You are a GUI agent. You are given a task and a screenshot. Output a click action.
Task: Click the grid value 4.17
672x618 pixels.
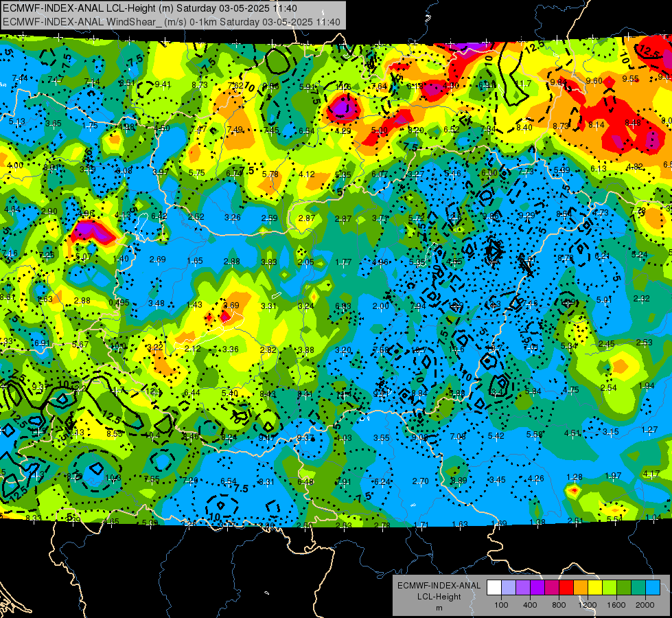[x=651, y=474]
